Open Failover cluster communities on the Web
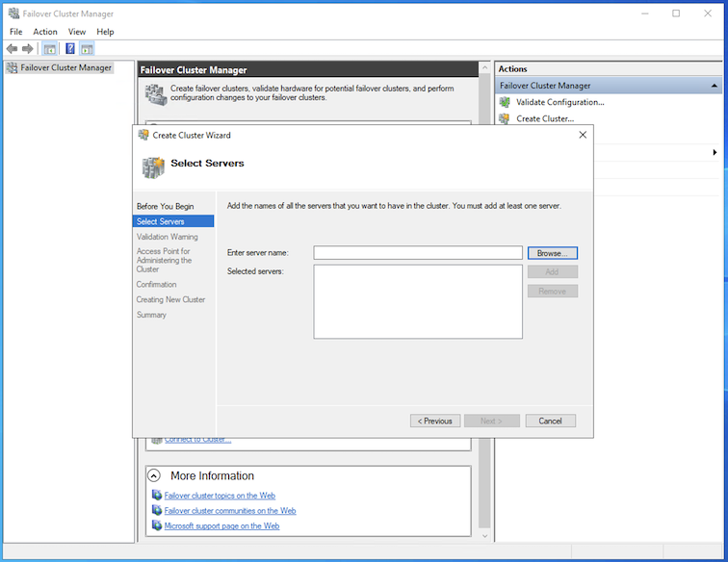This screenshot has width=728, height=562. tap(230, 511)
